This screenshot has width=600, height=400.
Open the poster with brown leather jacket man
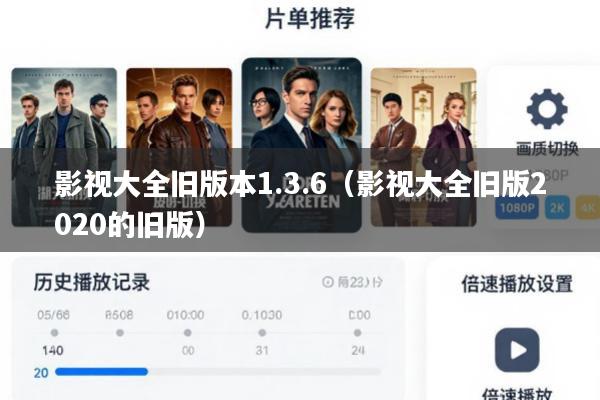(x=179, y=147)
